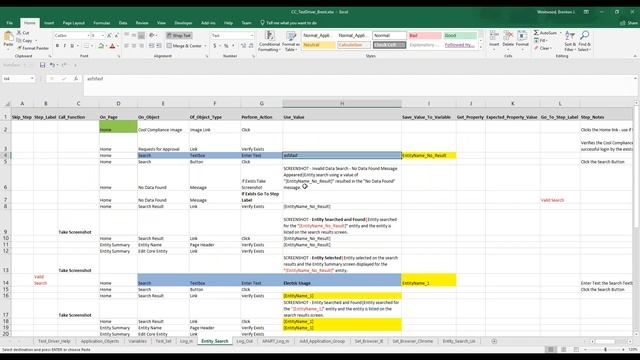640x360 pixels.
Task: Switch to the View ribbon tab
Action: click(x=161, y=23)
